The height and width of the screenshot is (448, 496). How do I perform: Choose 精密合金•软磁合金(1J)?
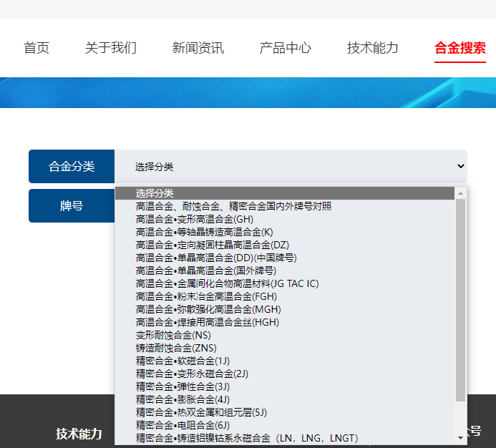(x=183, y=361)
